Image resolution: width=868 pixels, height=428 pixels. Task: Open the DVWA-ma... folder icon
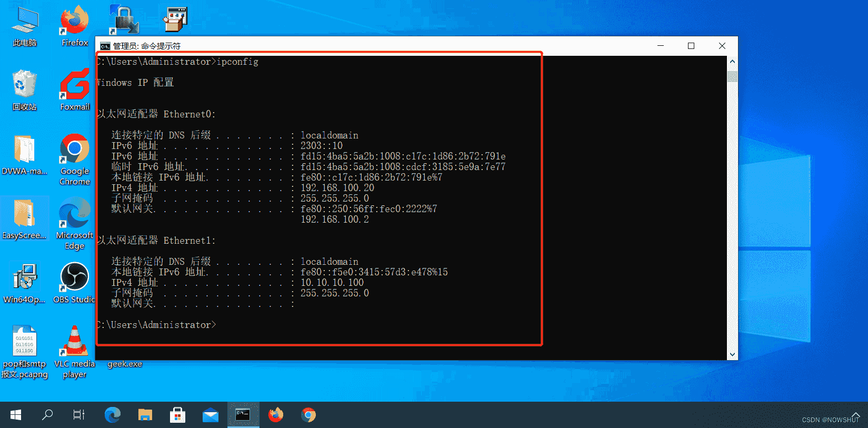coord(24,155)
